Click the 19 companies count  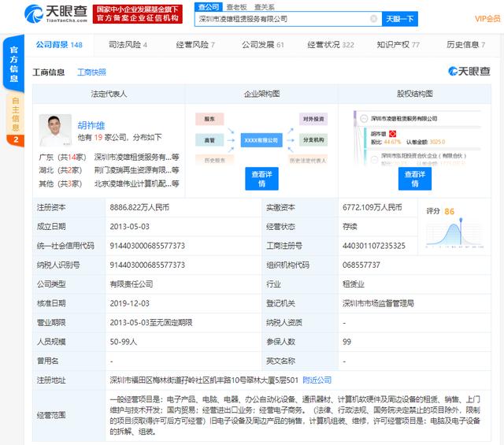(x=98, y=138)
